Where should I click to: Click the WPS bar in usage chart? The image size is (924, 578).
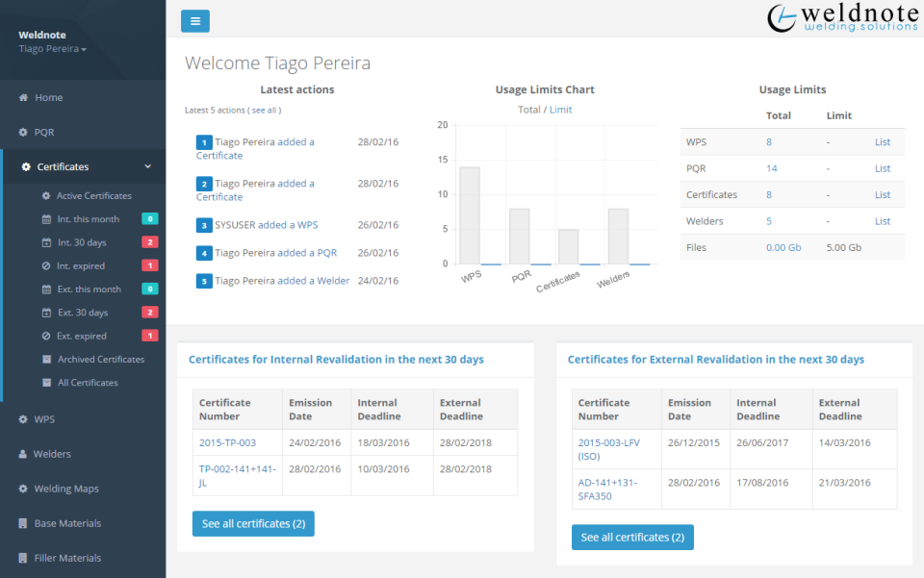click(x=470, y=216)
